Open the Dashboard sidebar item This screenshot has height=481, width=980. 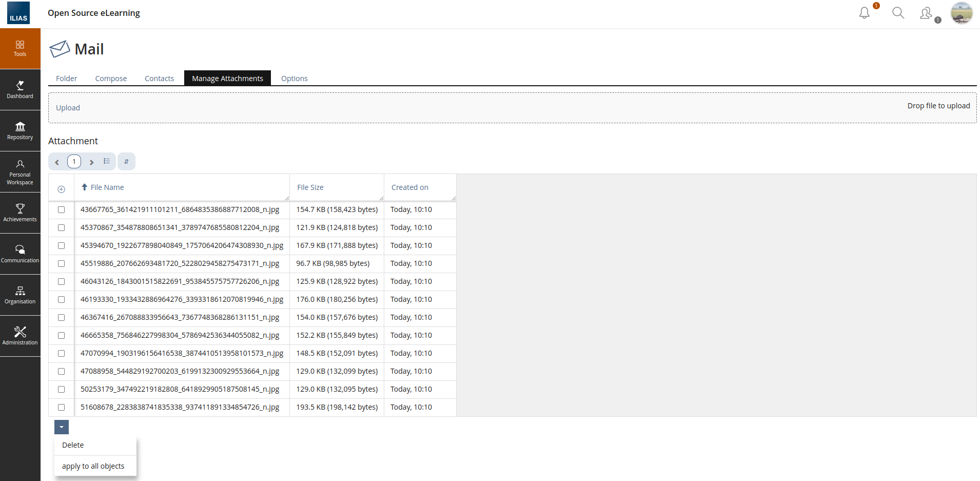click(x=20, y=90)
